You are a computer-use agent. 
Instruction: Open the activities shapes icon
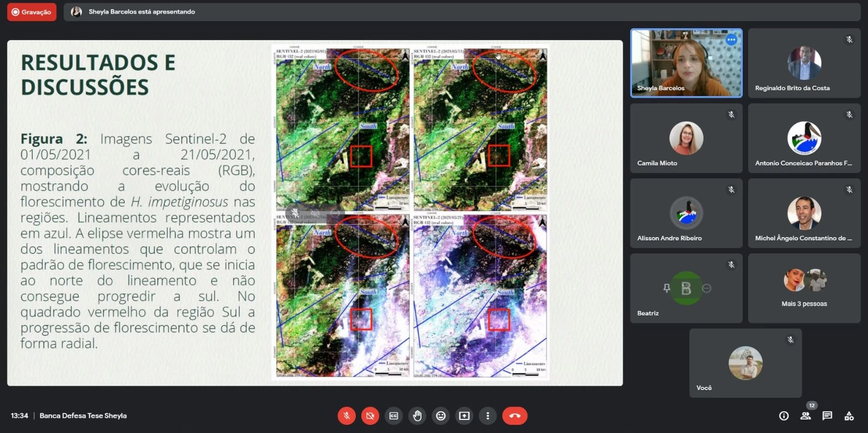point(849,416)
